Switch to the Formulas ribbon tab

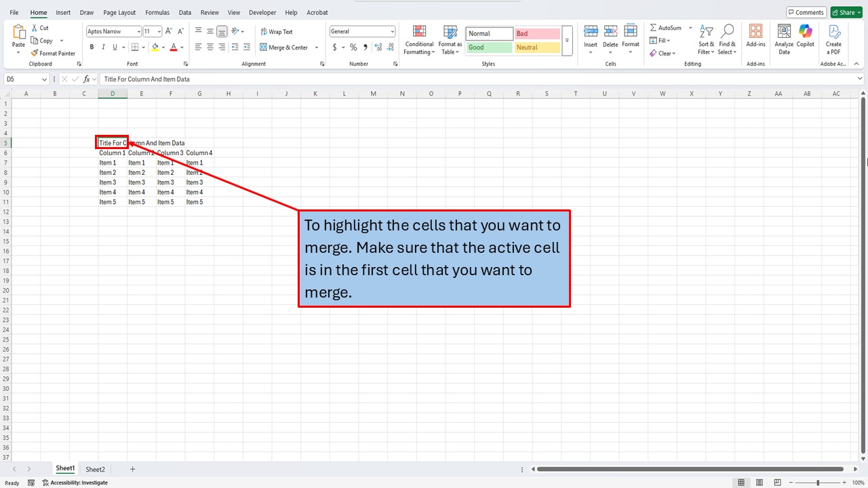tap(157, 12)
